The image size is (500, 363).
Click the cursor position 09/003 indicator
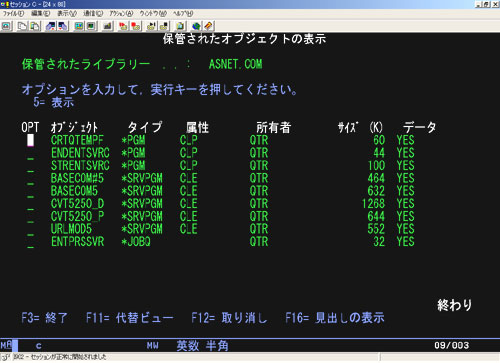451,345
